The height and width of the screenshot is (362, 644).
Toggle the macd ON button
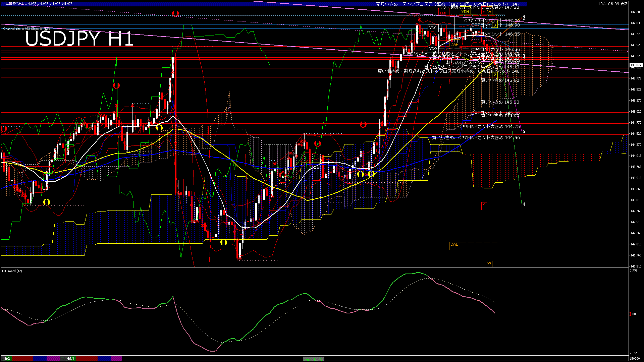pos(313,359)
